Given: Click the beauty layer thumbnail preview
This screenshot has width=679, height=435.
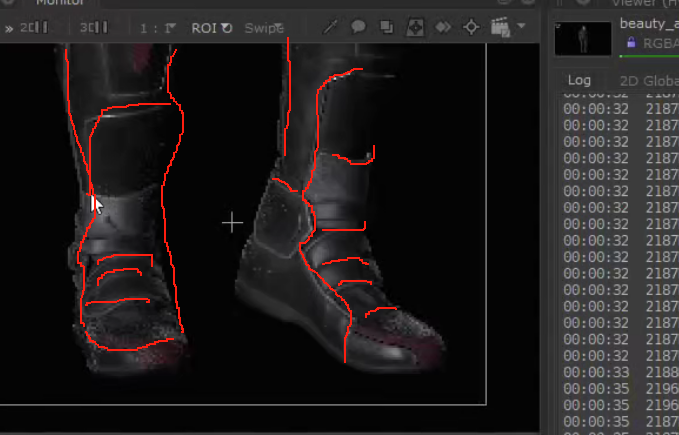Looking at the screenshot, I should 581,38.
